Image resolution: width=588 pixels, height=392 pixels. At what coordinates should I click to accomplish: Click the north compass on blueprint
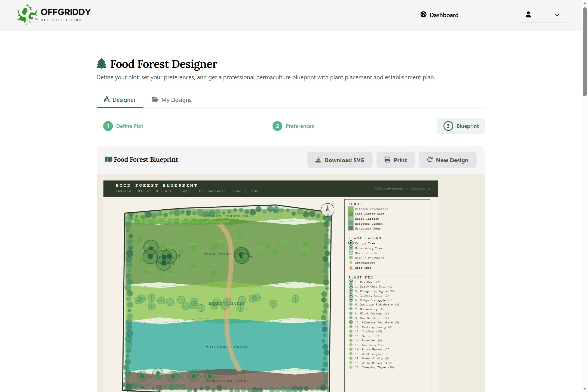(x=327, y=210)
